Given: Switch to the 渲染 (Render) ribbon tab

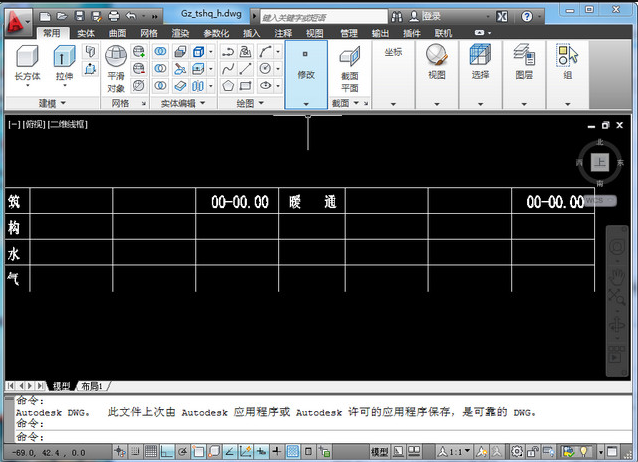Looking at the screenshot, I should pos(180,33).
